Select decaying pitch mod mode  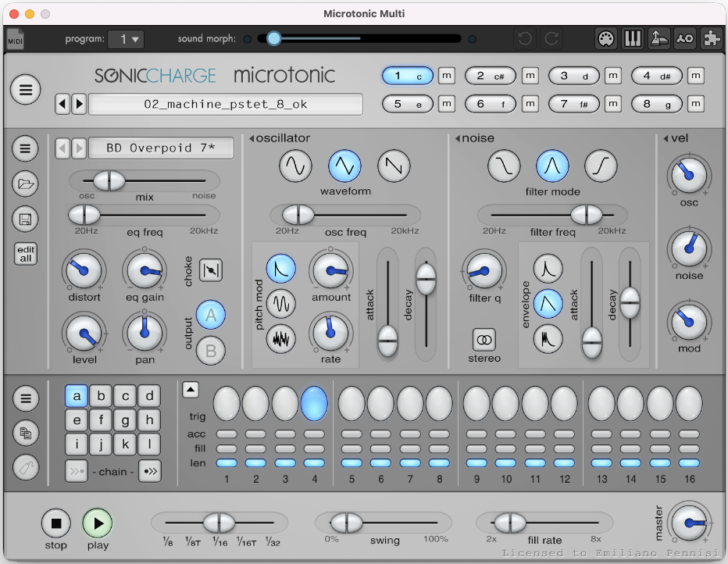click(x=281, y=269)
